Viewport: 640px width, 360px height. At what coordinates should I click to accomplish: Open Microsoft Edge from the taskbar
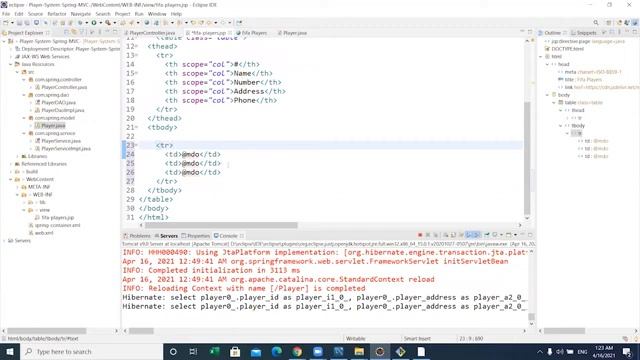click(276, 351)
